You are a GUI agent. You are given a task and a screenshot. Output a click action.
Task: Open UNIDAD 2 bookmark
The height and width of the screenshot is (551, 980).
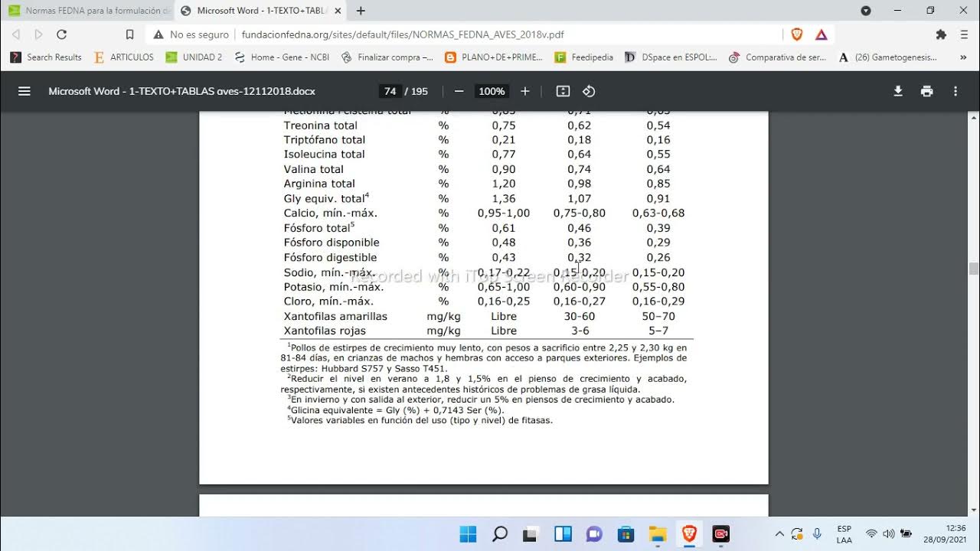pyautogui.click(x=194, y=57)
